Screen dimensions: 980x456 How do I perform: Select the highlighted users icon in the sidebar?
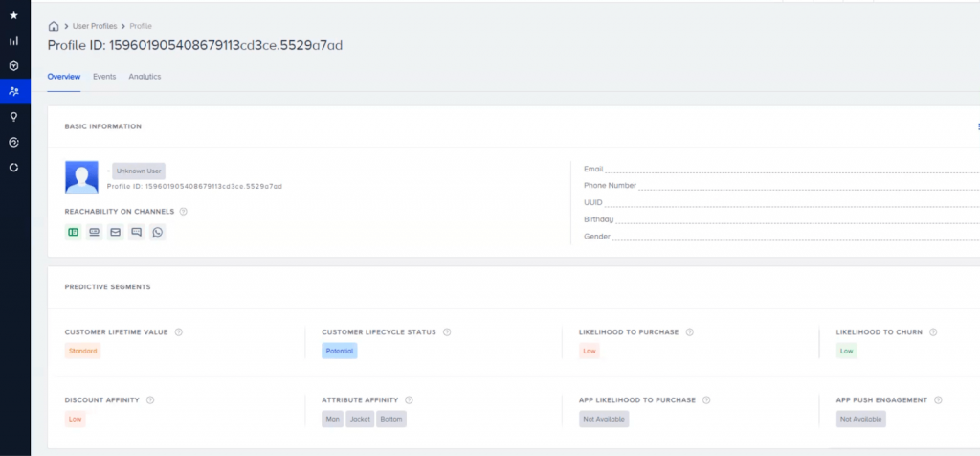point(13,91)
